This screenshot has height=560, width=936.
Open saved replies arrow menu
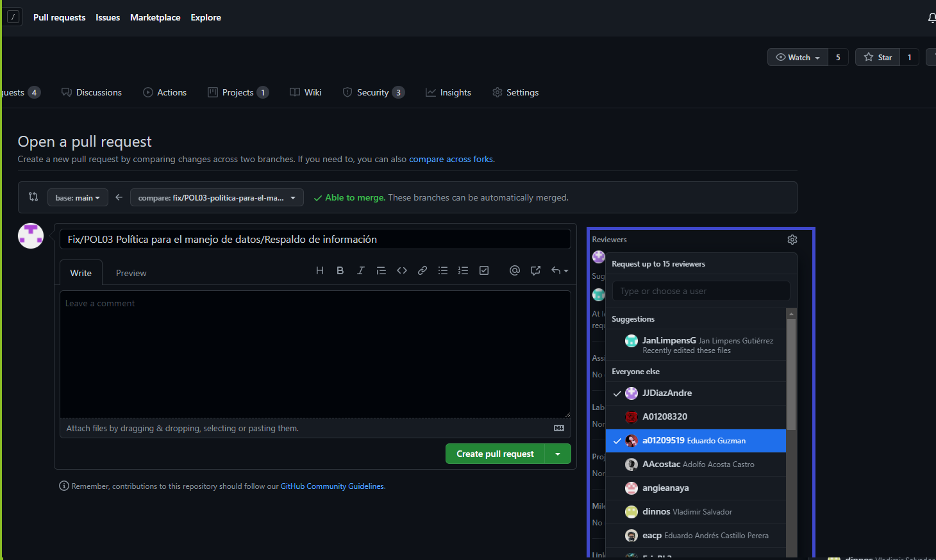pos(560,270)
